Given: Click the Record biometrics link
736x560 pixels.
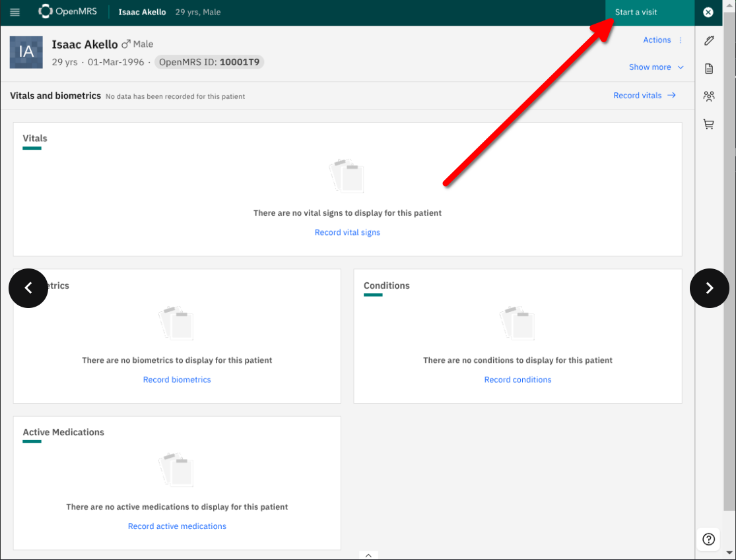Looking at the screenshot, I should [x=177, y=379].
